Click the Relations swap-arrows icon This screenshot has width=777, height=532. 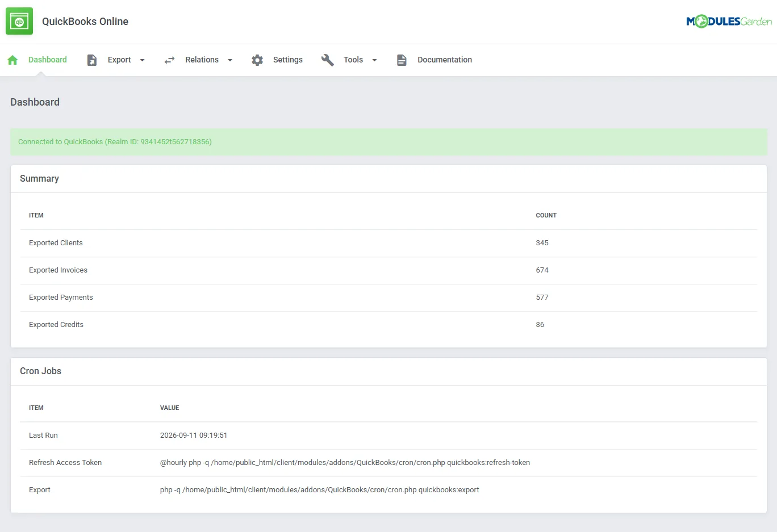coord(169,60)
